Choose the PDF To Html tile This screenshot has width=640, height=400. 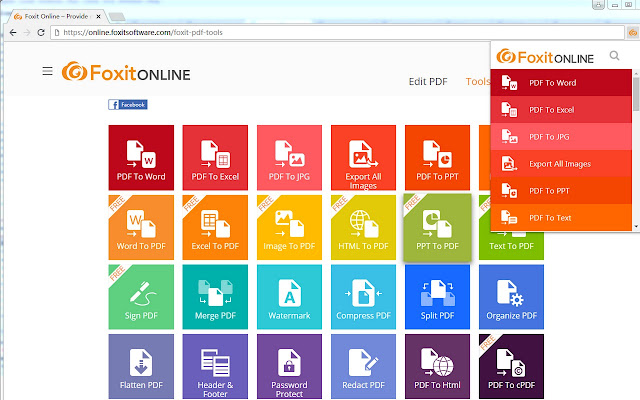click(x=438, y=366)
